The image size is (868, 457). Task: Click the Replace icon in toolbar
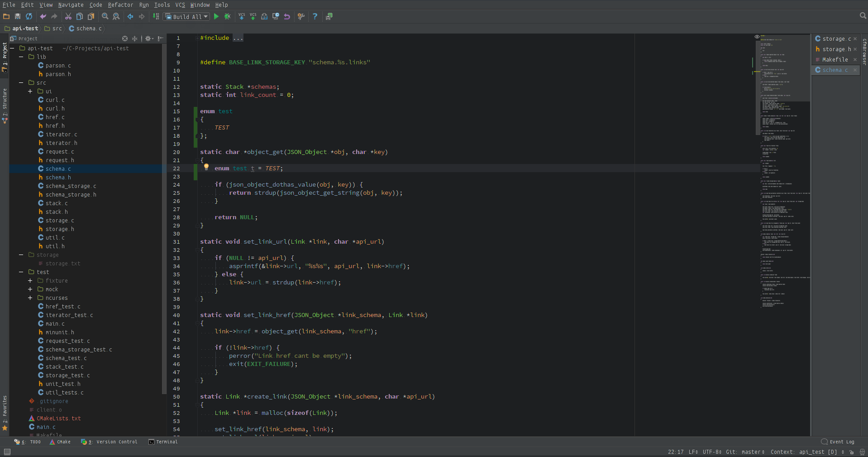pyautogui.click(x=116, y=16)
